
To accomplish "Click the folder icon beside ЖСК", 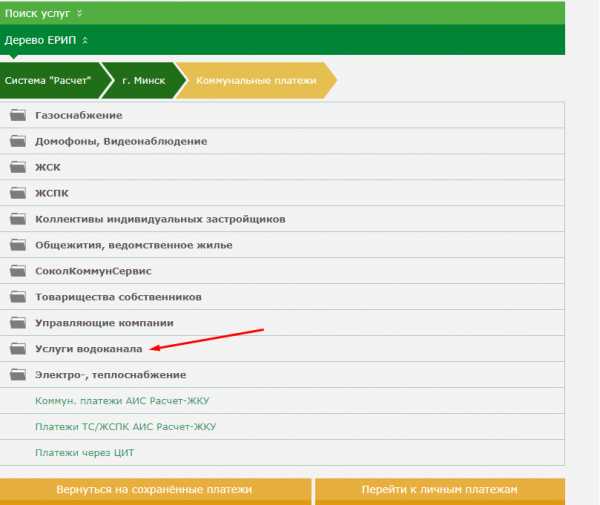I will (x=17, y=167).
